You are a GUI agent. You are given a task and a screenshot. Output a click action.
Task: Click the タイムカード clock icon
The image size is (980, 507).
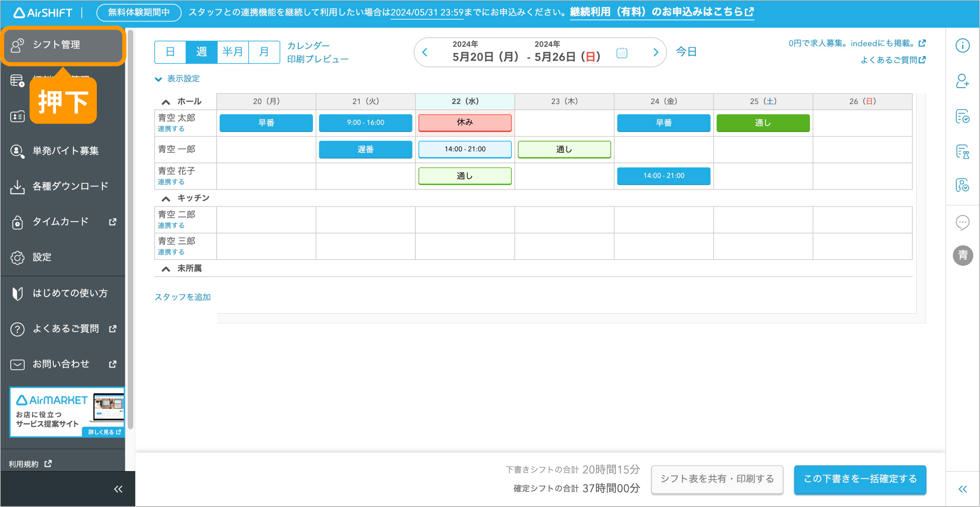pos(17,222)
